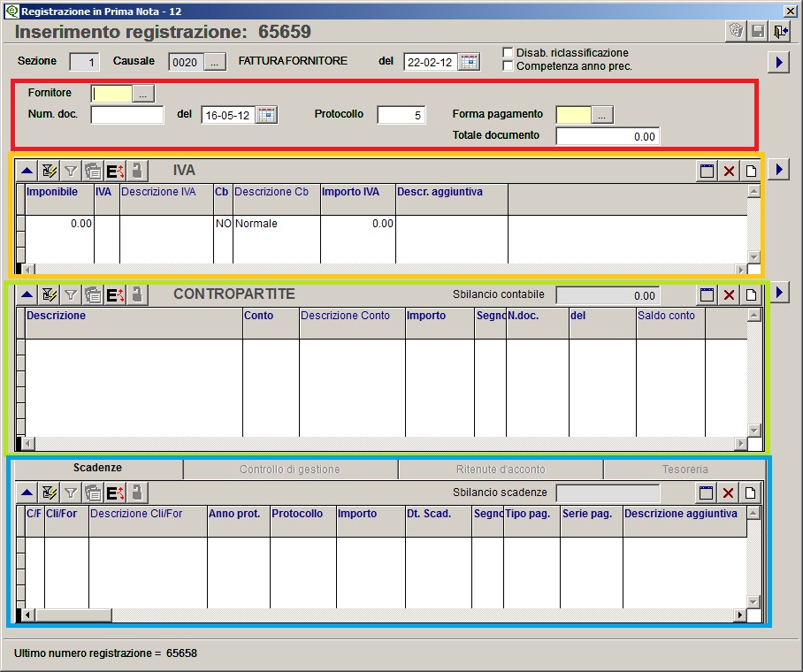Select the Scadenze tab
Viewport: 803px width, 672px height.
pyautogui.click(x=97, y=468)
